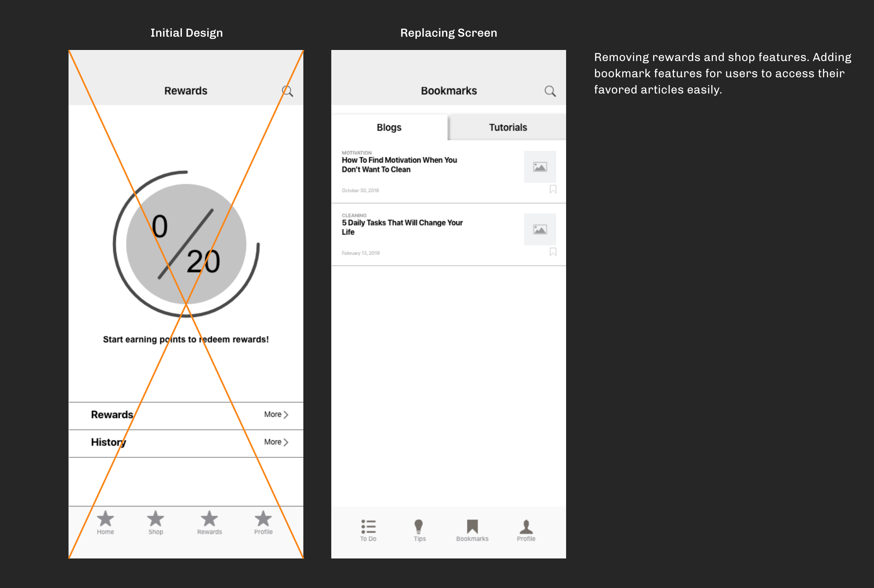Click 'Start earning points to redeem rewards!' text
Image resolution: width=874 pixels, height=588 pixels.
point(186,339)
